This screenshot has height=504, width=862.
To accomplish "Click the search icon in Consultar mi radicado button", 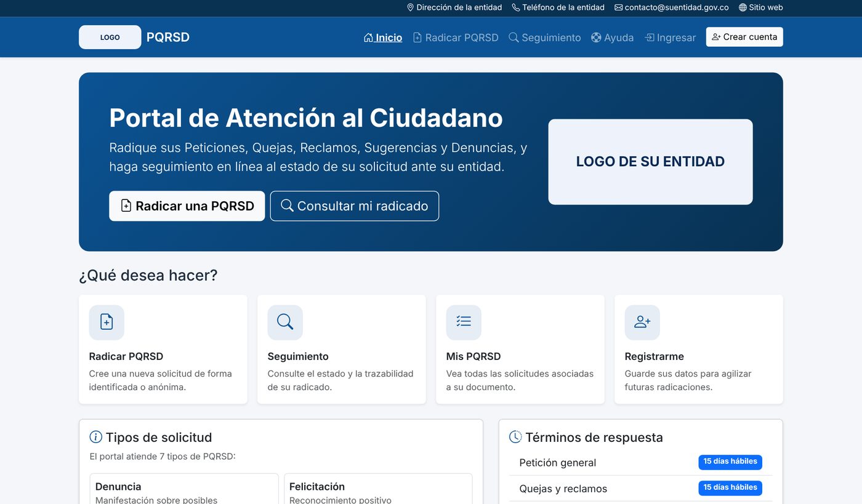I will [287, 206].
